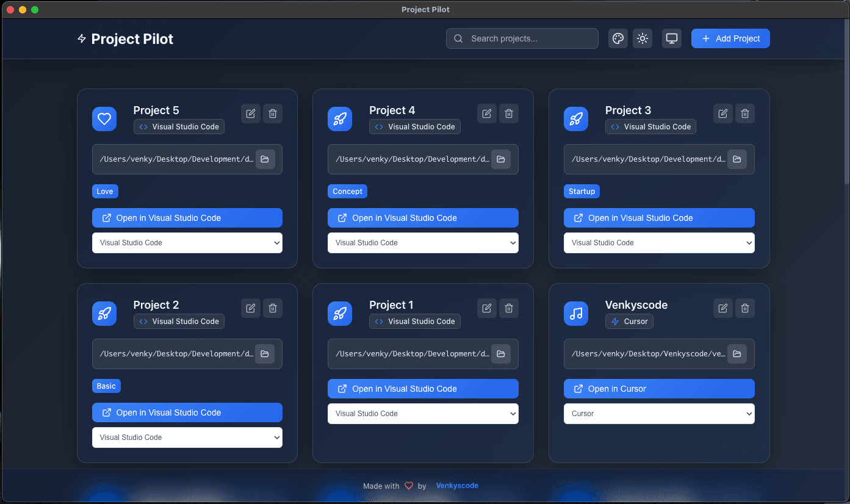
Task: Click the rocket icon of Project 1
Action: click(340, 314)
